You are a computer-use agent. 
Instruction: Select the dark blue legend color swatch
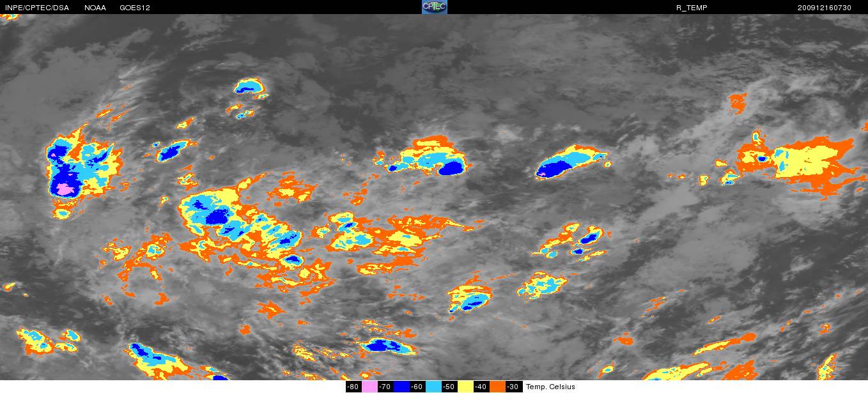[402, 387]
